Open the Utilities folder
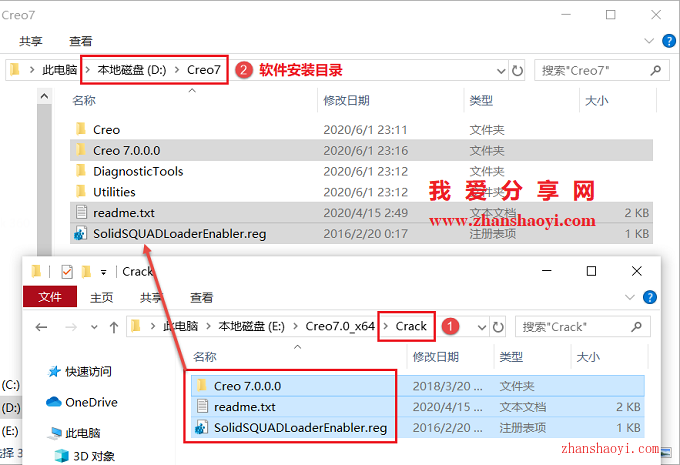 click(x=114, y=192)
